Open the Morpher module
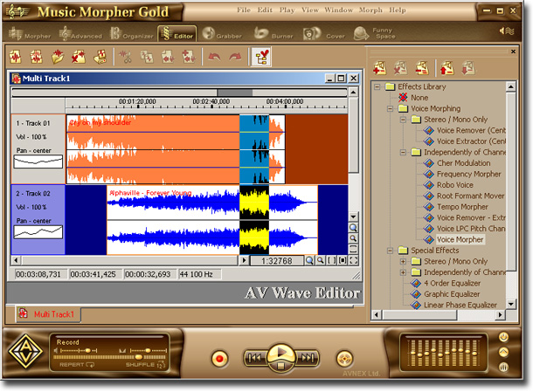The height and width of the screenshot is (392, 533). [30, 34]
